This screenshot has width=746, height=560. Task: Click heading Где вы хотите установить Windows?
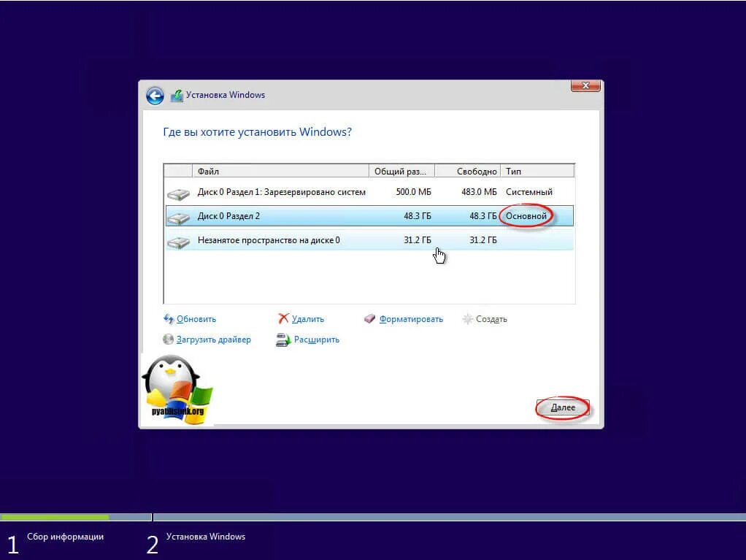pos(258,132)
